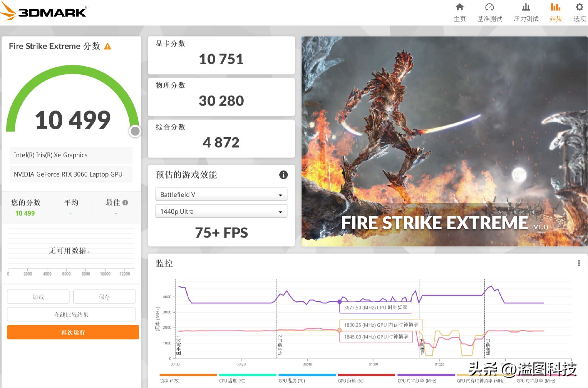Click the Fire Strike Extreme artwork image
Image resolution: width=588 pixels, height=388 pixels.
445,141
